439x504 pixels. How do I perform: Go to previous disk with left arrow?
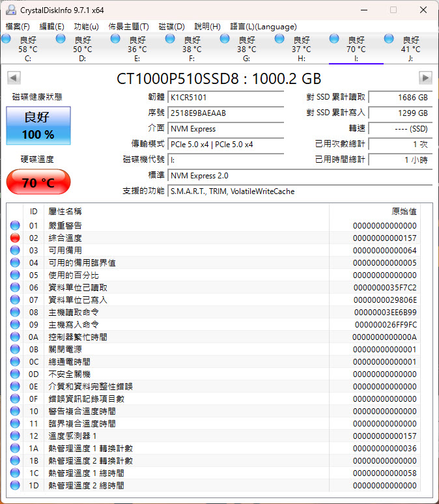click(x=14, y=77)
